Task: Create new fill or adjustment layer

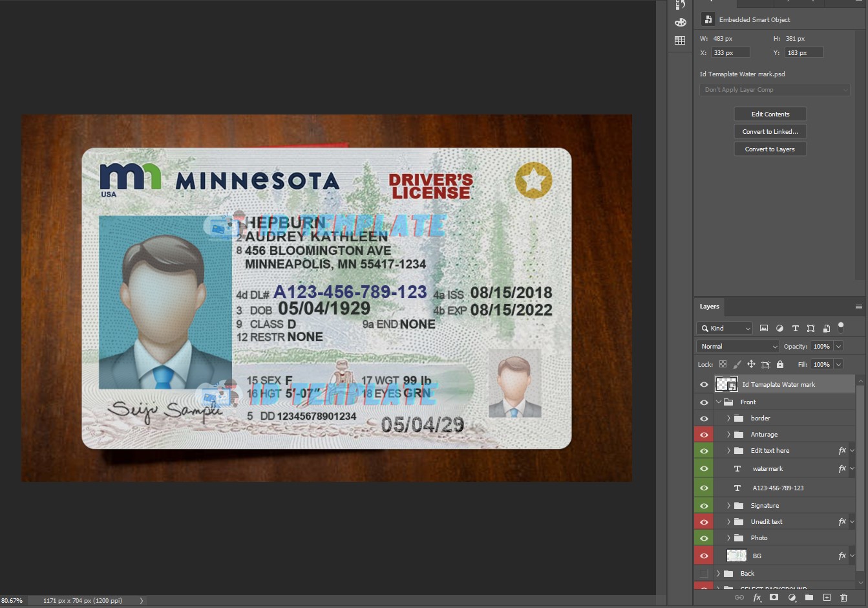Action: (792, 598)
